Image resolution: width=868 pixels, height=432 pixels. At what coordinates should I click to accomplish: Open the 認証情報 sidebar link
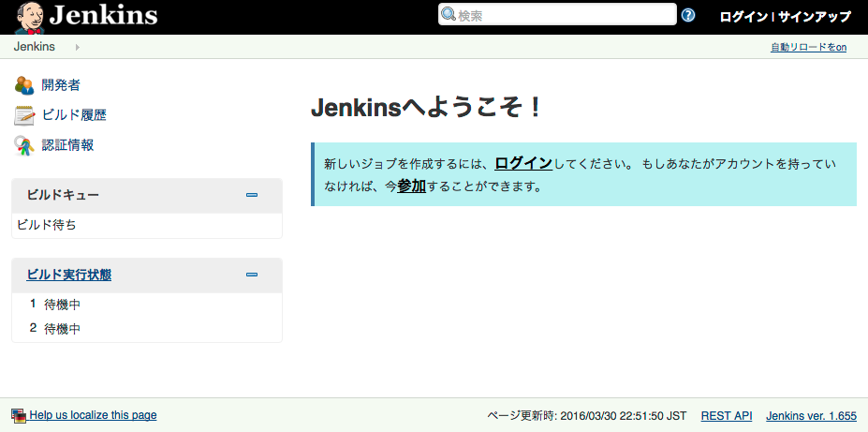pos(67,145)
